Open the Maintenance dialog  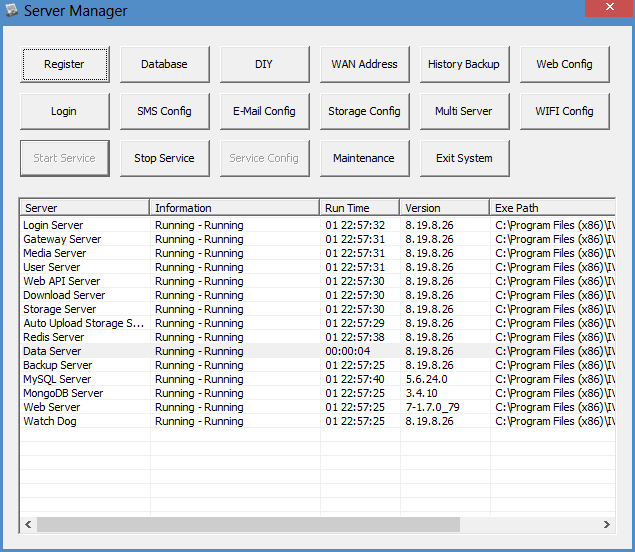(364, 158)
